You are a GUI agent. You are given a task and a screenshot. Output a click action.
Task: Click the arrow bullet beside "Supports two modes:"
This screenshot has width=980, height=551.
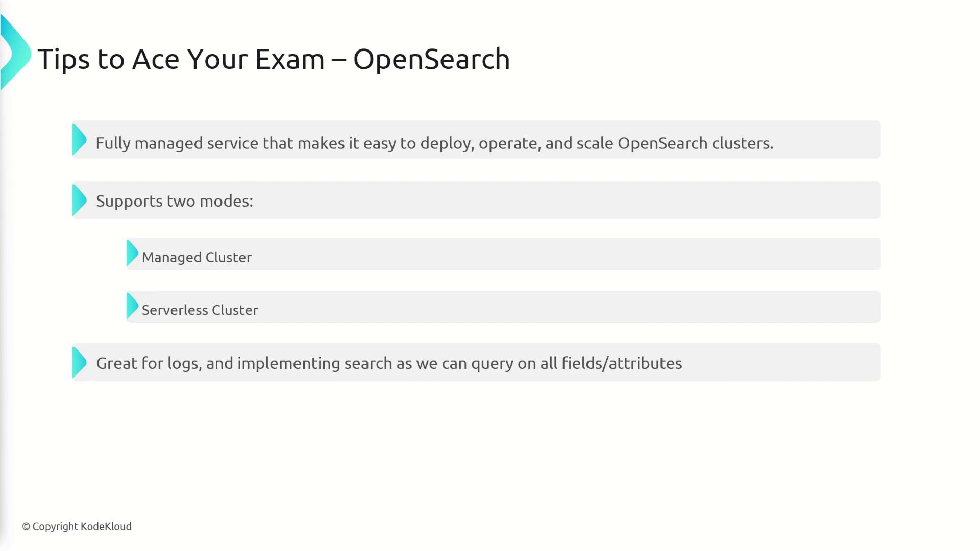tap(79, 200)
